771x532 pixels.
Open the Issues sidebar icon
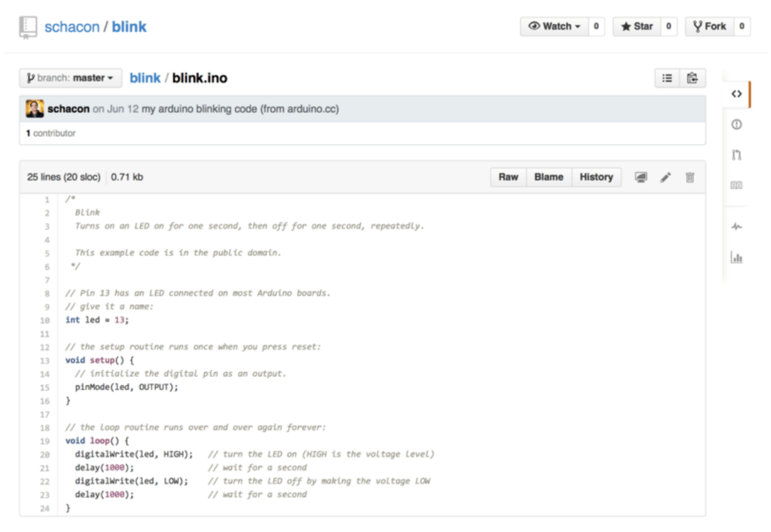coord(737,125)
